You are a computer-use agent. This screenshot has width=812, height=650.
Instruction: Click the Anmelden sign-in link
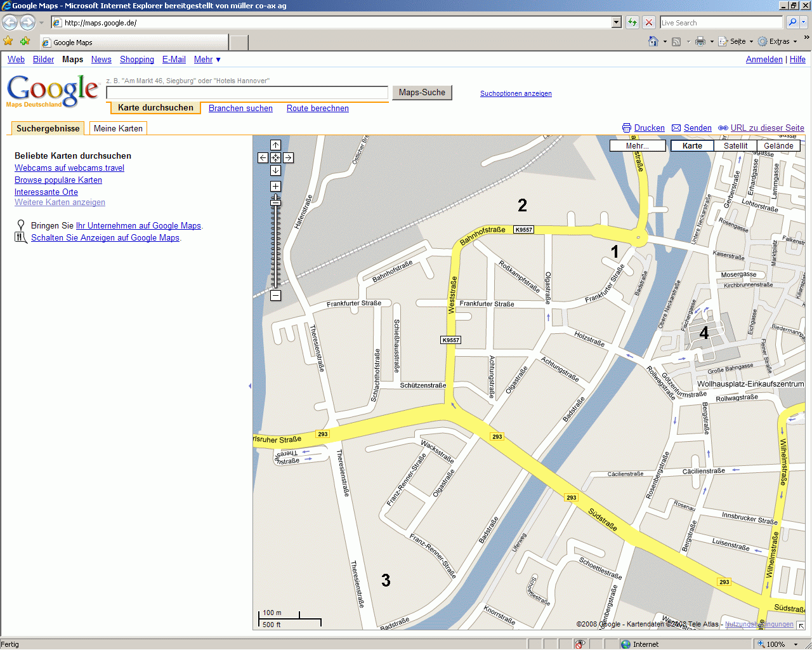tap(764, 59)
